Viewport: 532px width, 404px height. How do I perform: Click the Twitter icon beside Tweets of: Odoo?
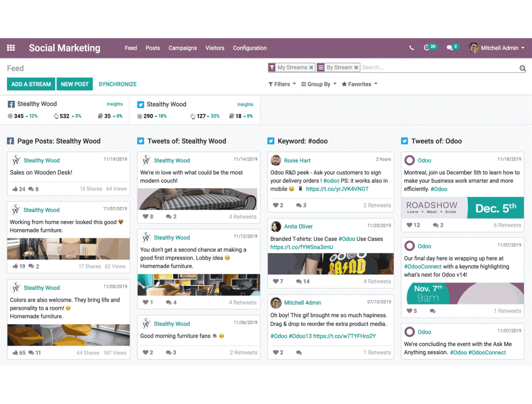pos(404,141)
